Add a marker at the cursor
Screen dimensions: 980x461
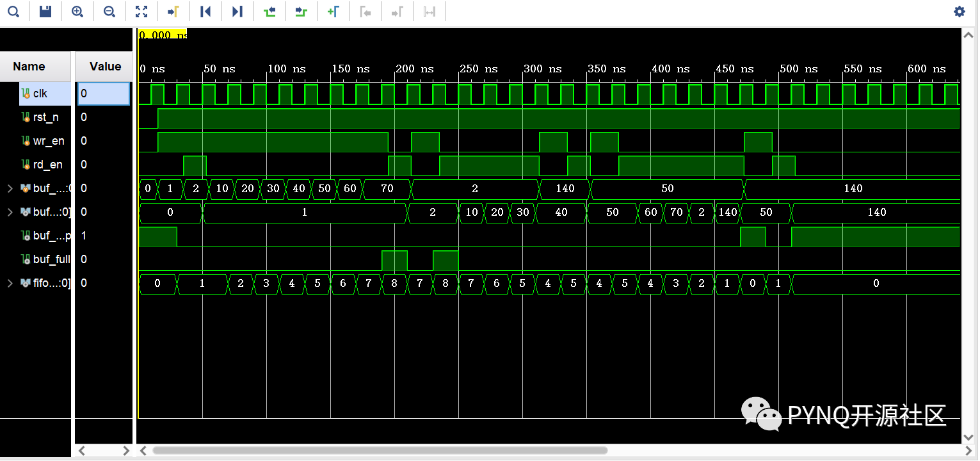coord(333,12)
